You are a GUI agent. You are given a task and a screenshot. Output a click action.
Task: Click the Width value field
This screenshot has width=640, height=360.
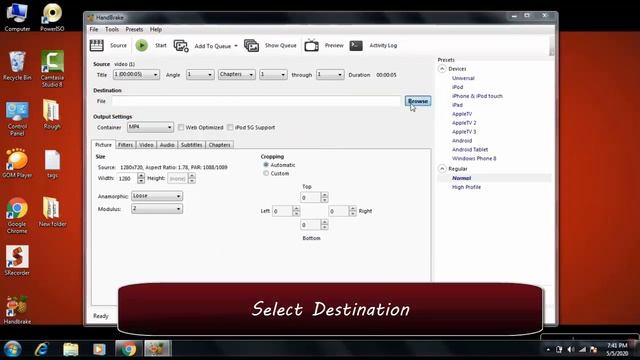[127, 178]
